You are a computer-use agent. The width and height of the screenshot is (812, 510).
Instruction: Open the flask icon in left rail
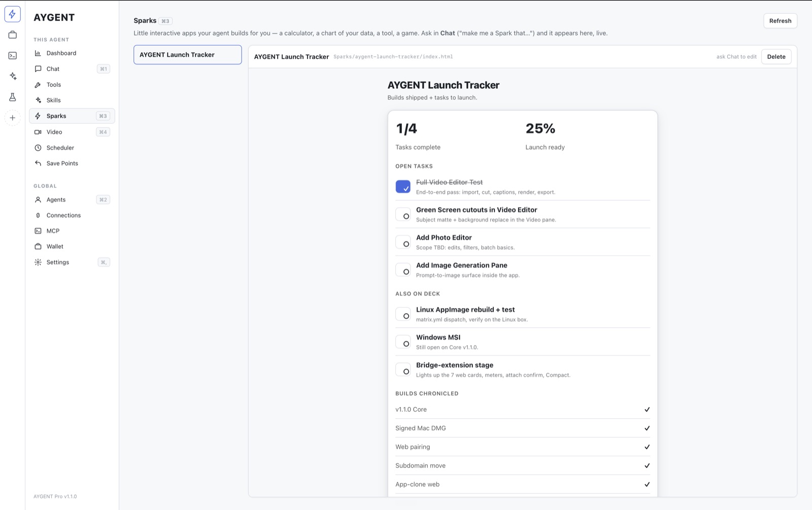click(x=12, y=97)
